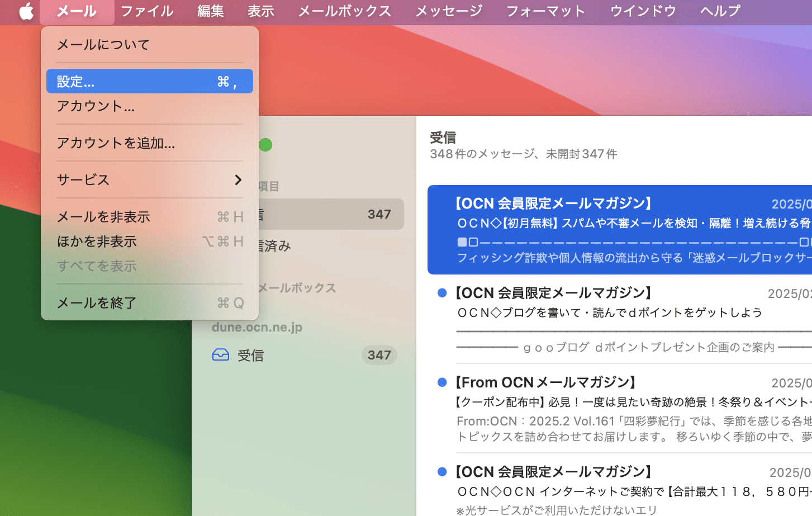Select ほかを非表示 menu item

[150, 241]
